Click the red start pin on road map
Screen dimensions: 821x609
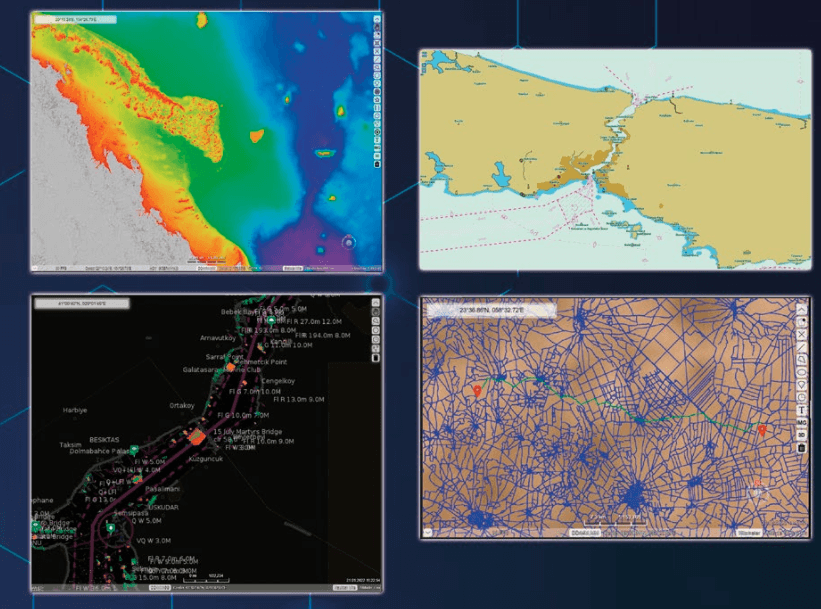point(478,390)
